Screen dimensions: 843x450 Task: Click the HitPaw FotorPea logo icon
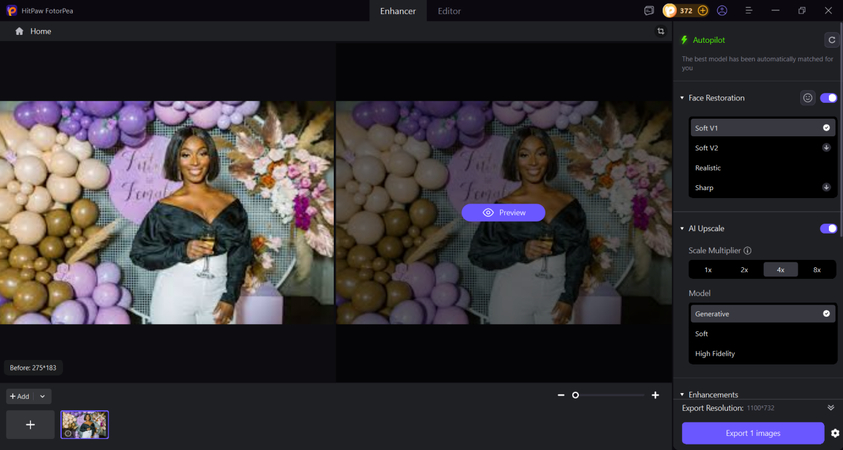11,11
